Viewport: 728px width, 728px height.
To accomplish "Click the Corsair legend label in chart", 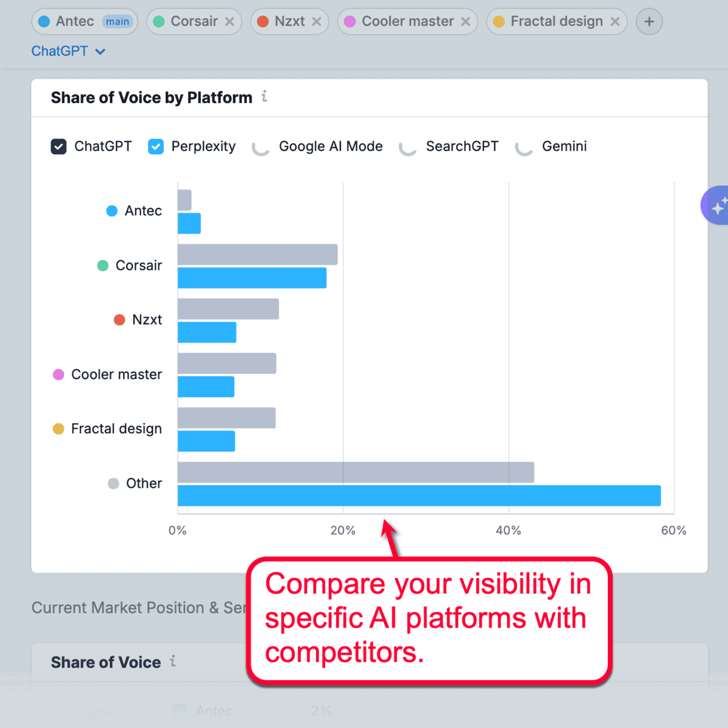I will click(x=138, y=266).
